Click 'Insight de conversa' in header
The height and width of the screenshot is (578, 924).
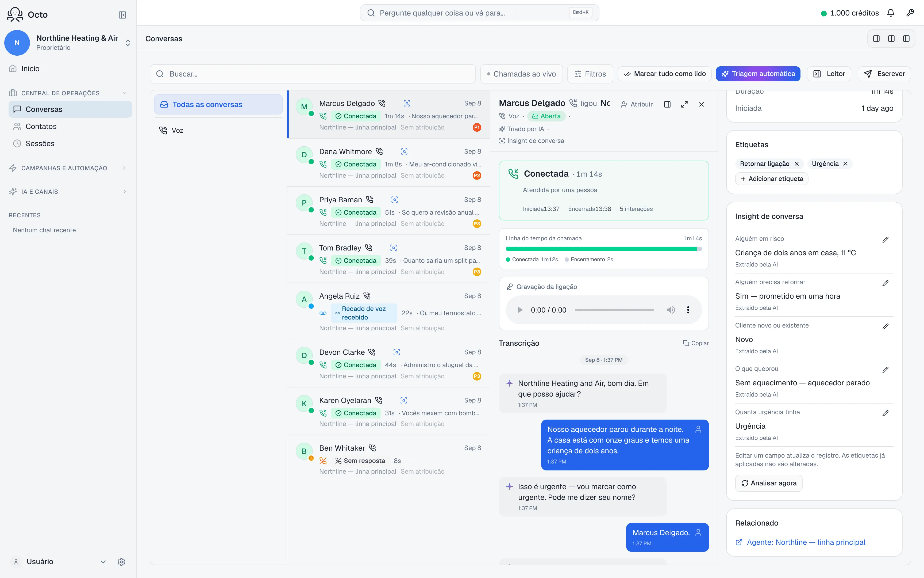coord(532,141)
